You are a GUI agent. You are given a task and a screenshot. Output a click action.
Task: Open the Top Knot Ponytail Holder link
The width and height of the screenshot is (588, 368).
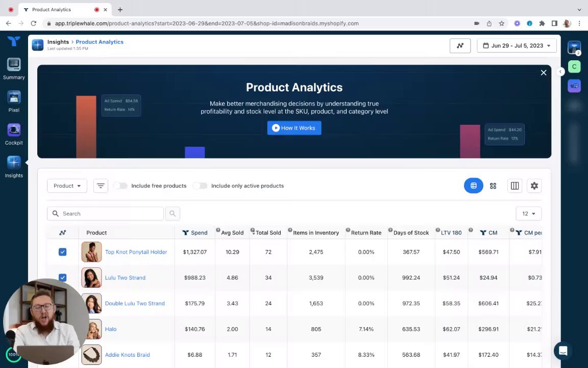tap(136, 252)
